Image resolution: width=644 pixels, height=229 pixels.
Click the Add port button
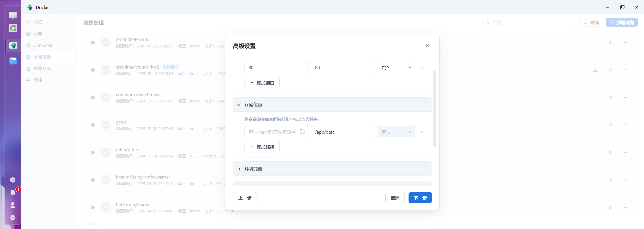[x=262, y=83]
